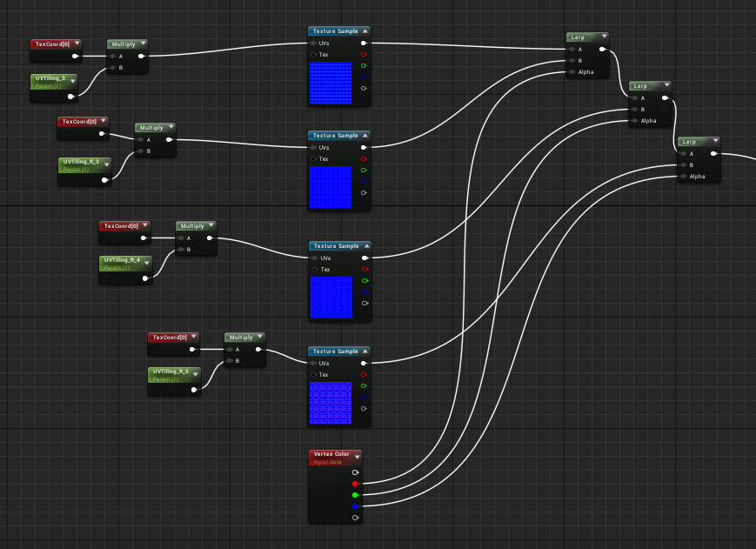
Task: Click the Vertex Color green channel output pin
Action: tap(355, 495)
